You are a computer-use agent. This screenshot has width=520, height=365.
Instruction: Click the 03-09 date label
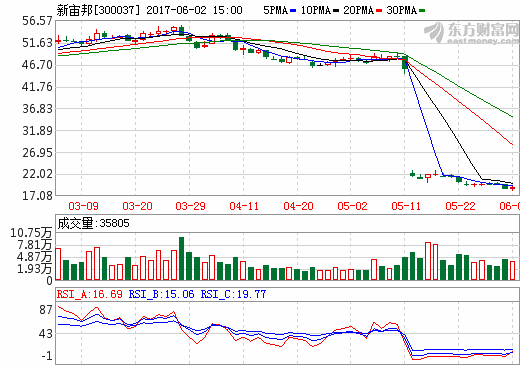[83, 206]
